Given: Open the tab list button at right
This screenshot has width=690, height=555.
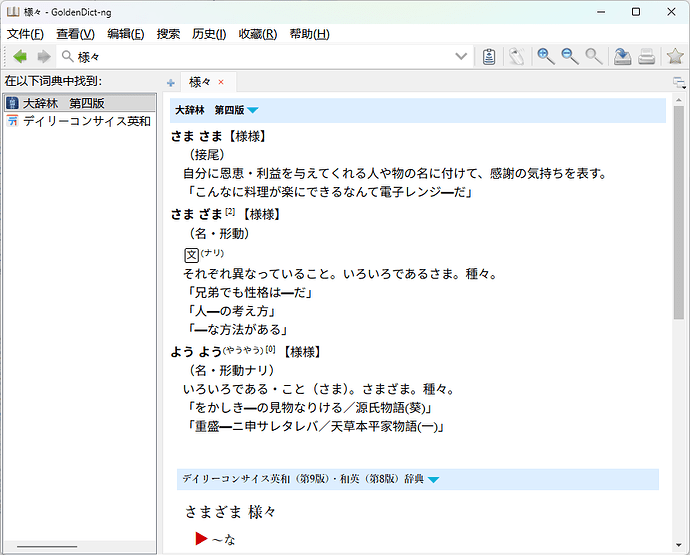Looking at the screenshot, I should (679, 82).
